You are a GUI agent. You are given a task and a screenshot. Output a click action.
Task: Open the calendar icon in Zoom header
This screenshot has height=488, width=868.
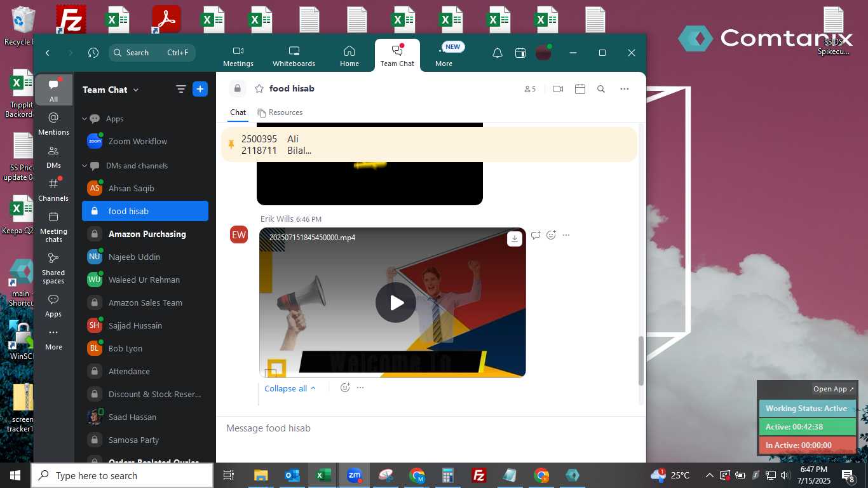coord(520,53)
